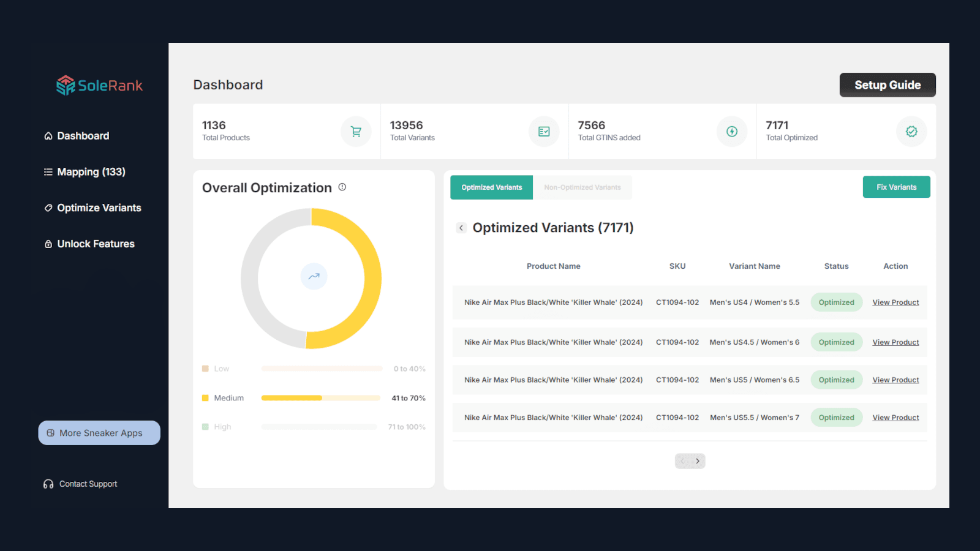Click the SoleRank logo
Screen dimensions: 980x551
tap(98, 85)
